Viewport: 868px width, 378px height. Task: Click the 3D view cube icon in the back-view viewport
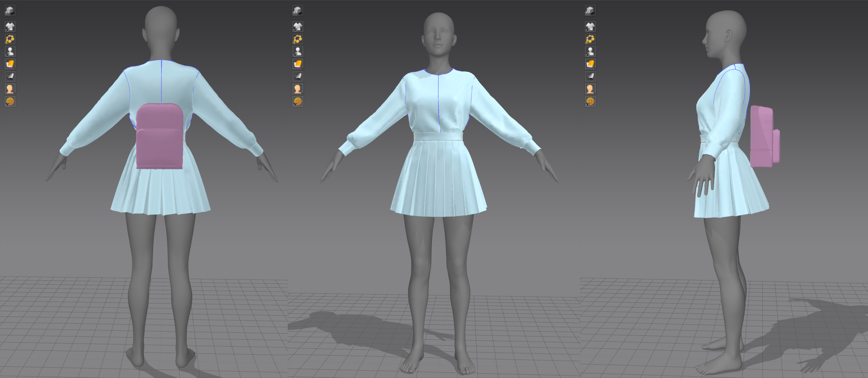pyautogui.click(x=10, y=10)
